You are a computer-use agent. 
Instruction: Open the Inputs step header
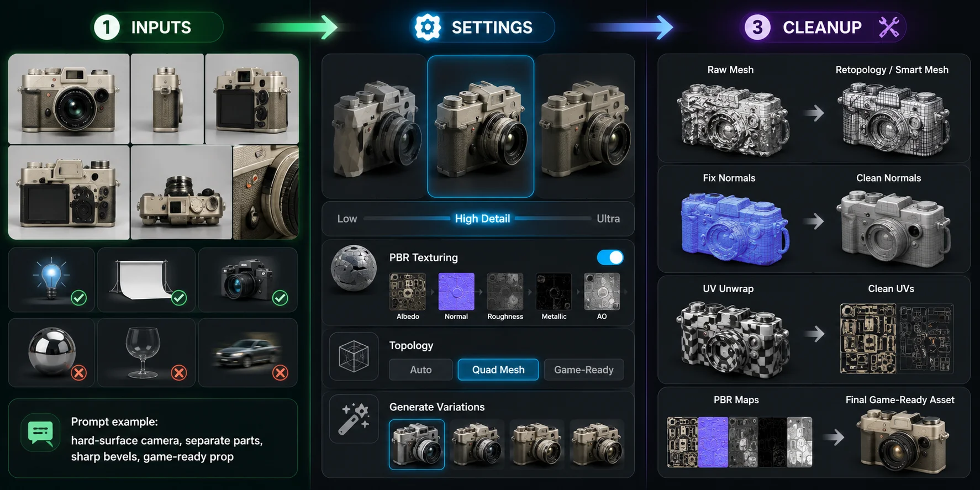(x=157, y=27)
